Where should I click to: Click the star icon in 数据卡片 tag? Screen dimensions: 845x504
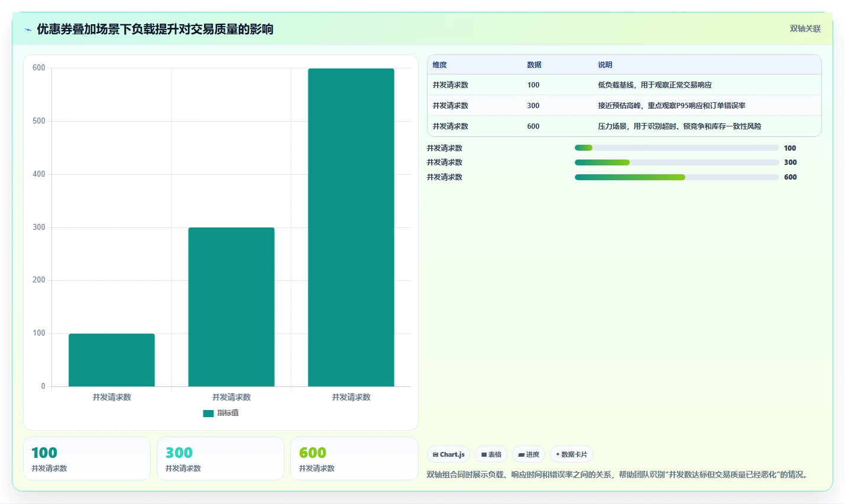(558, 454)
